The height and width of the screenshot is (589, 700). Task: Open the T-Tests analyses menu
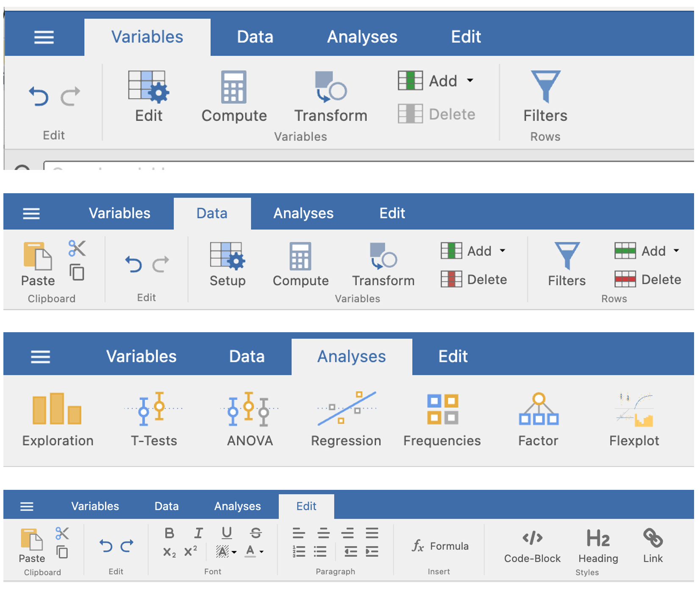click(x=154, y=420)
